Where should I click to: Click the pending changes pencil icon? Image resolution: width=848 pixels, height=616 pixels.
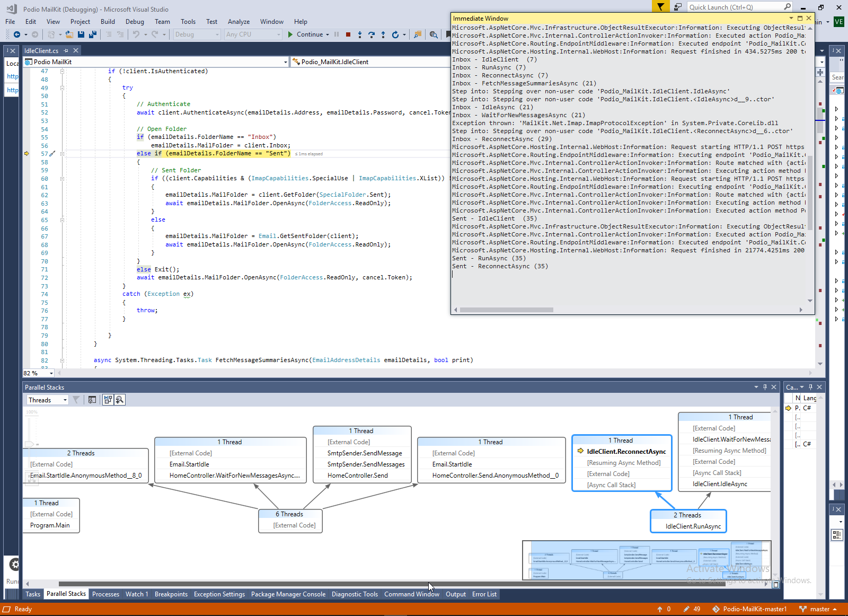[686, 609]
